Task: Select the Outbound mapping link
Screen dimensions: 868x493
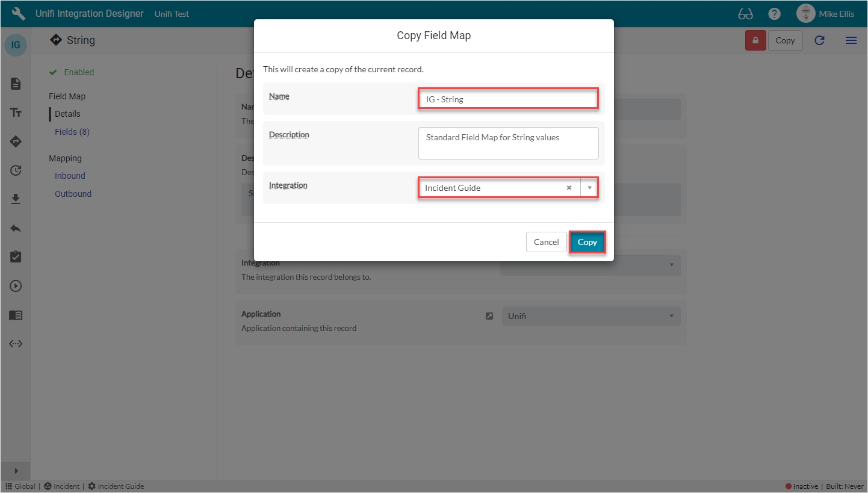Action: (73, 194)
